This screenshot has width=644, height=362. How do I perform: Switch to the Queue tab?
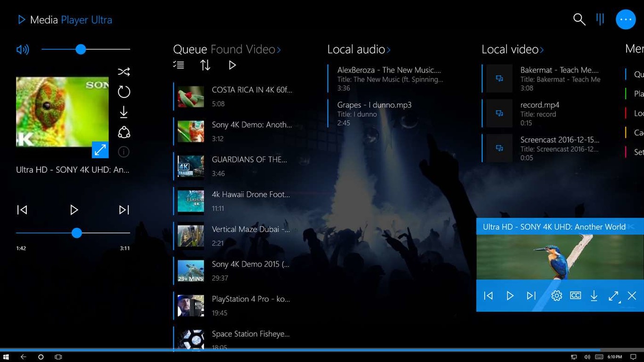(x=190, y=49)
